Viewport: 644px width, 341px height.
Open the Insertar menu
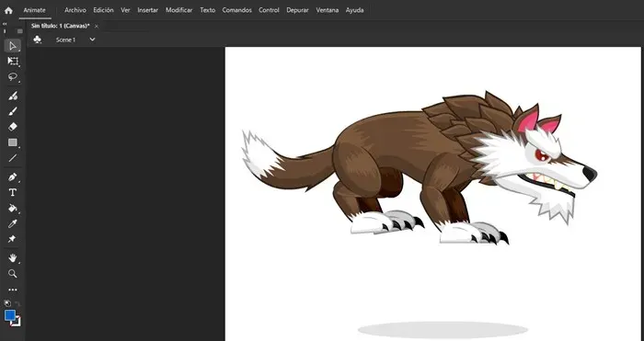[147, 10]
